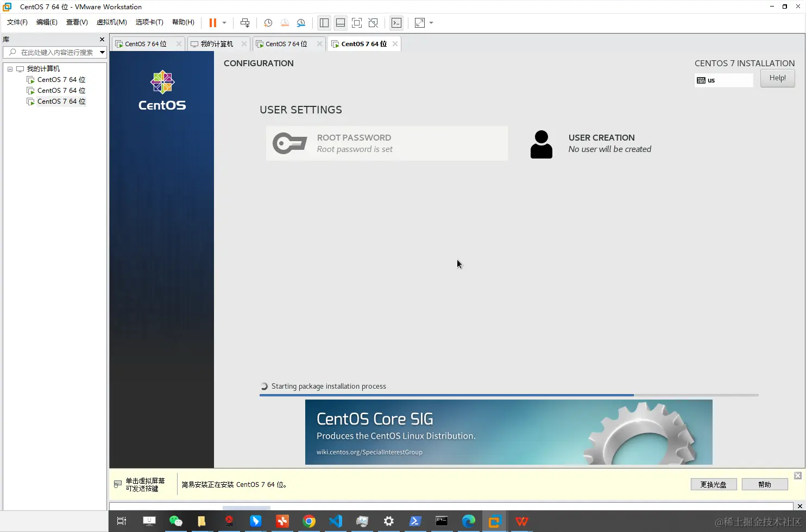The width and height of the screenshot is (806, 532).
Task: Open the 查看(V) menu
Action: (x=77, y=22)
